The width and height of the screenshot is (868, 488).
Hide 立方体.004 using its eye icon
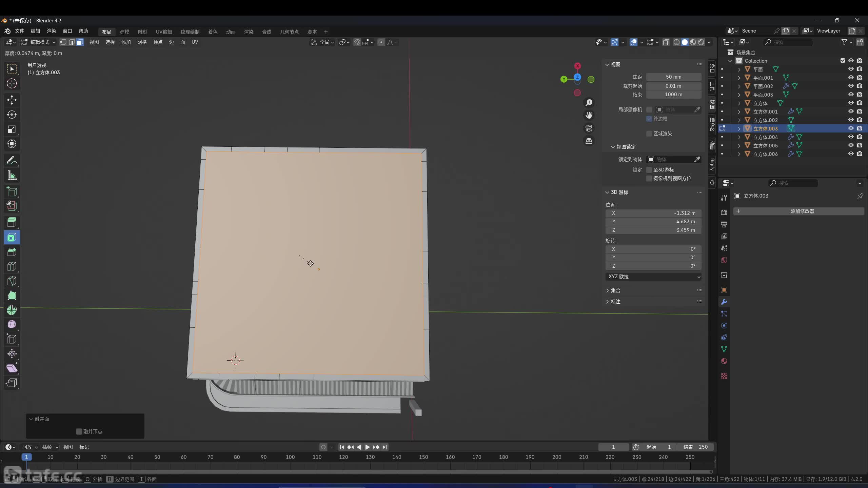click(851, 137)
